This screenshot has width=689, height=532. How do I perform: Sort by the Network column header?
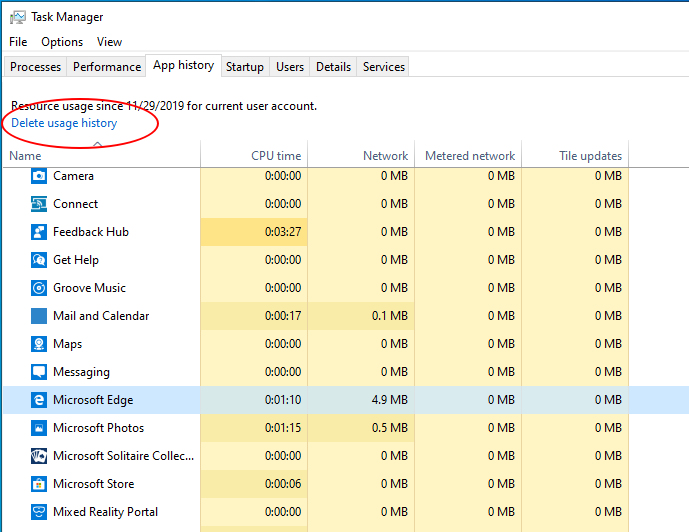pyautogui.click(x=385, y=156)
